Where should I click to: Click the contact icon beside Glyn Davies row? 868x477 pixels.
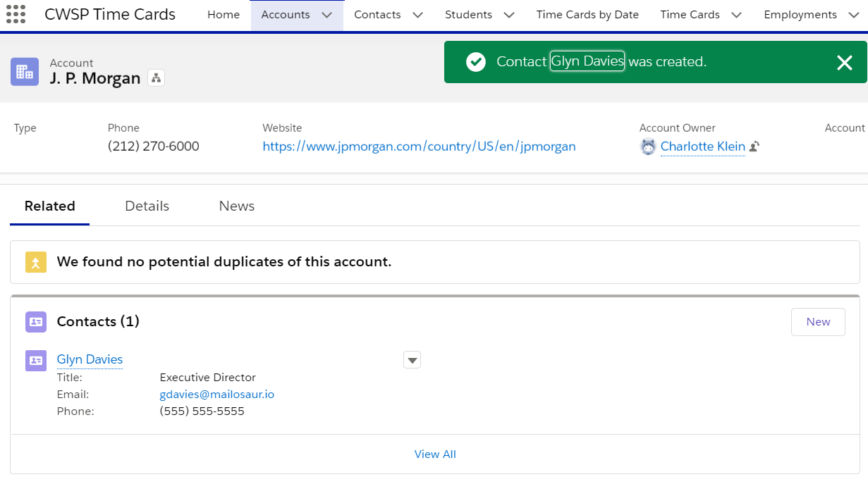[36, 360]
